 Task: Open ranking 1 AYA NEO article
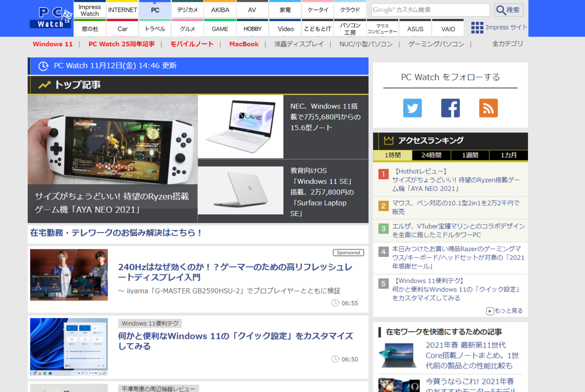tap(456, 180)
